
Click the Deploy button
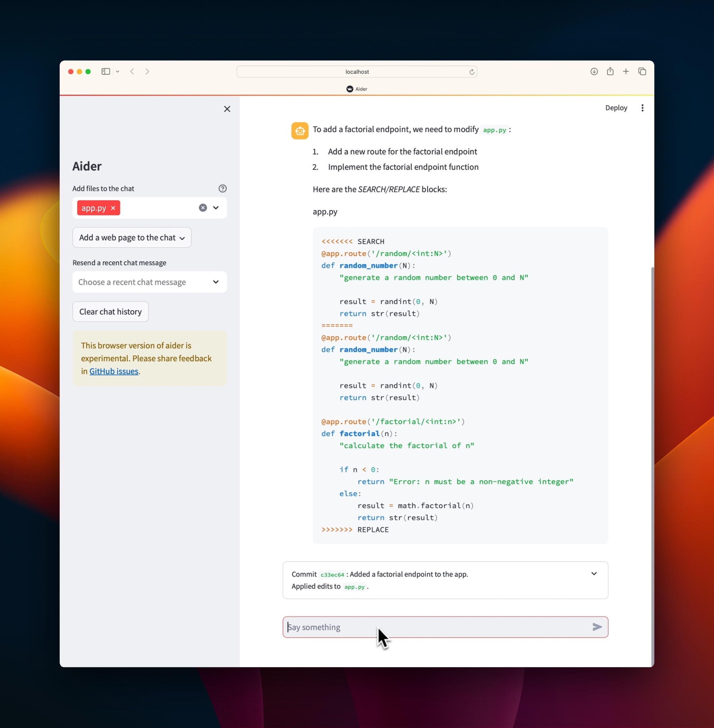tap(616, 108)
